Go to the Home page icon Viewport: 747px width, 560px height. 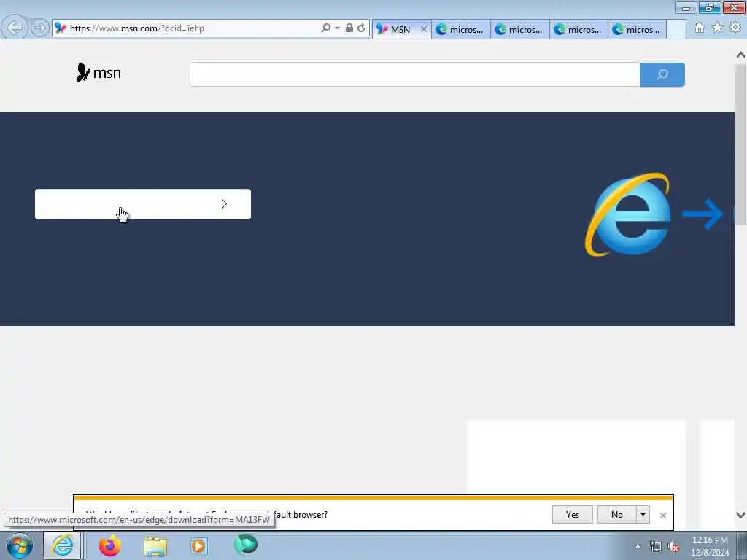(699, 28)
